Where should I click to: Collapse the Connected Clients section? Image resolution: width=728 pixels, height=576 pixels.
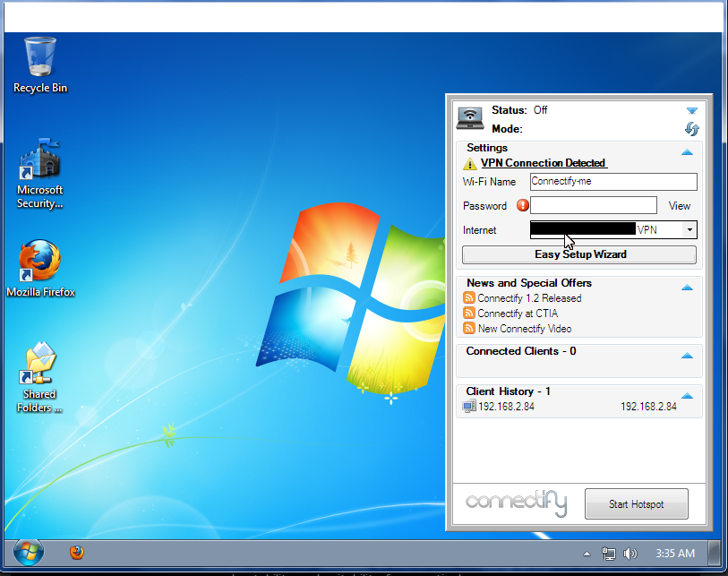[687, 356]
